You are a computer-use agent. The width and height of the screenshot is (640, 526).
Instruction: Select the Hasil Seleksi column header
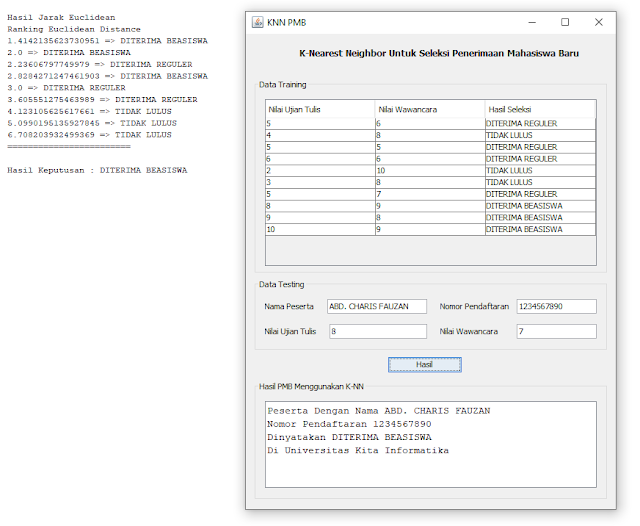[540, 109]
